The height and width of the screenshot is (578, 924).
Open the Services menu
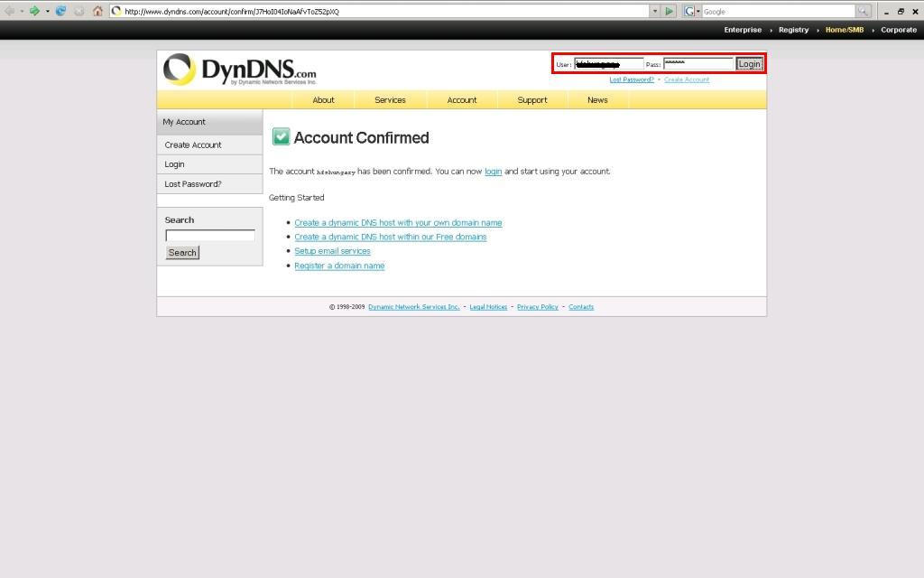(x=390, y=100)
